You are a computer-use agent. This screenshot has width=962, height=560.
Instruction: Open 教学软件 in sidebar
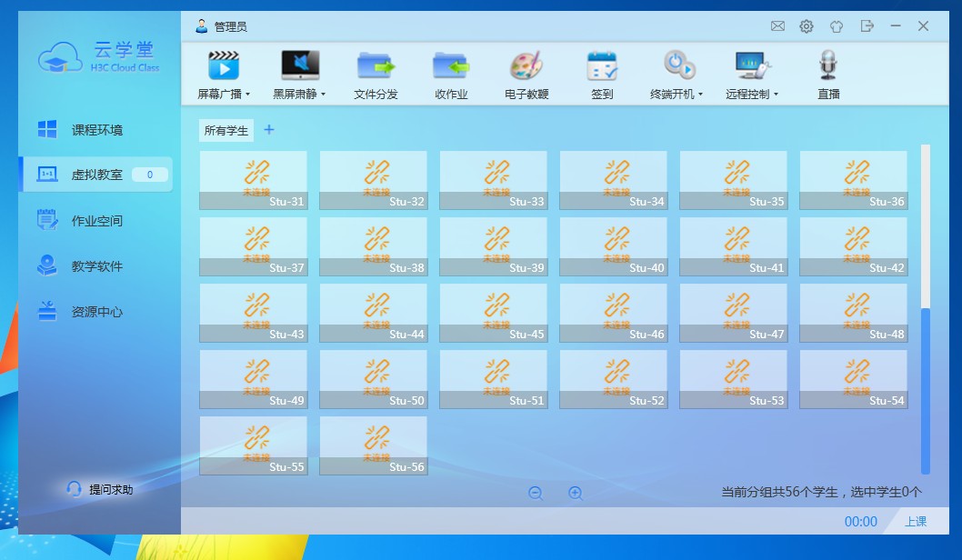pyautogui.click(x=95, y=265)
